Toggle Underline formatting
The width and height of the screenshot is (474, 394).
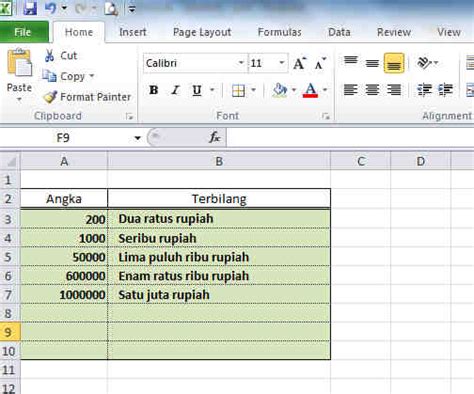(x=197, y=90)
